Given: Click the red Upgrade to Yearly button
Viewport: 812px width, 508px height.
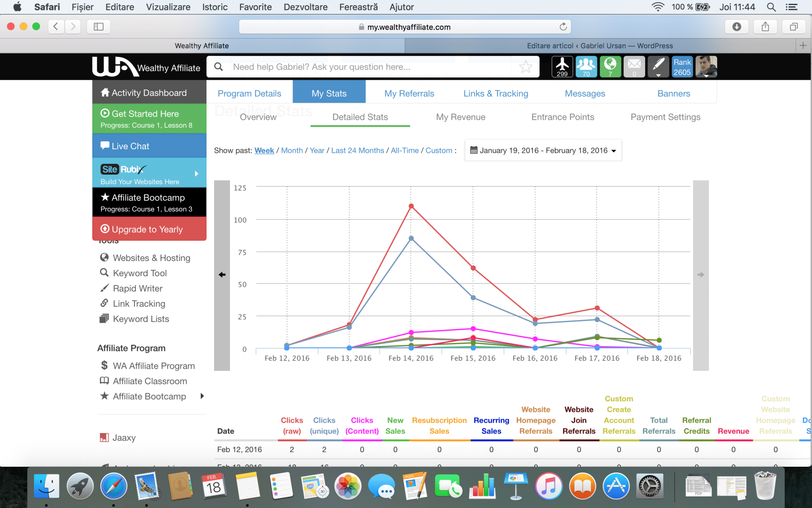Looking at the screenshot, I should tap(149, 229).
